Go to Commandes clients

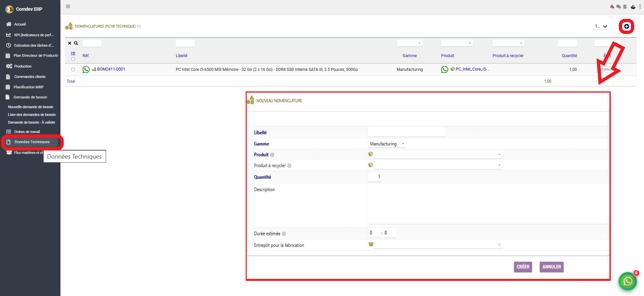click(x=30, y=77)
